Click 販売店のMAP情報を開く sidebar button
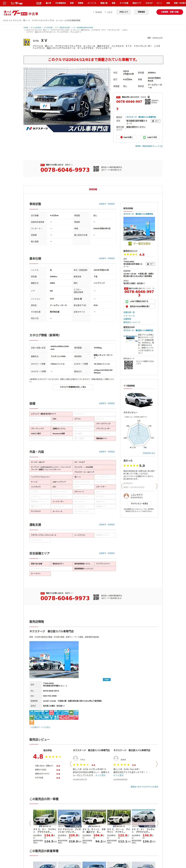Image resolution: width=186 pixels, height=868 pixels. coord(139,307)
